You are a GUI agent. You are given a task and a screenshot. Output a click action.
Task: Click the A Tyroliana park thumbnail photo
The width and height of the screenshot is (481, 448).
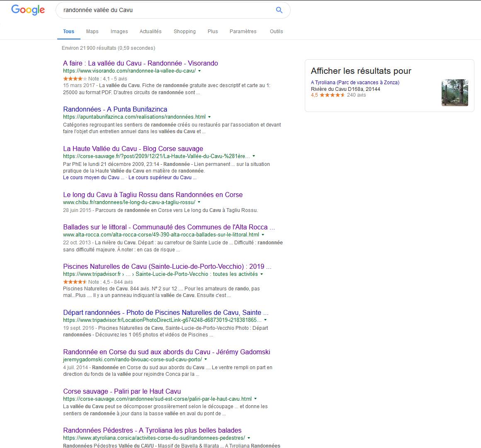pos(454,93)
